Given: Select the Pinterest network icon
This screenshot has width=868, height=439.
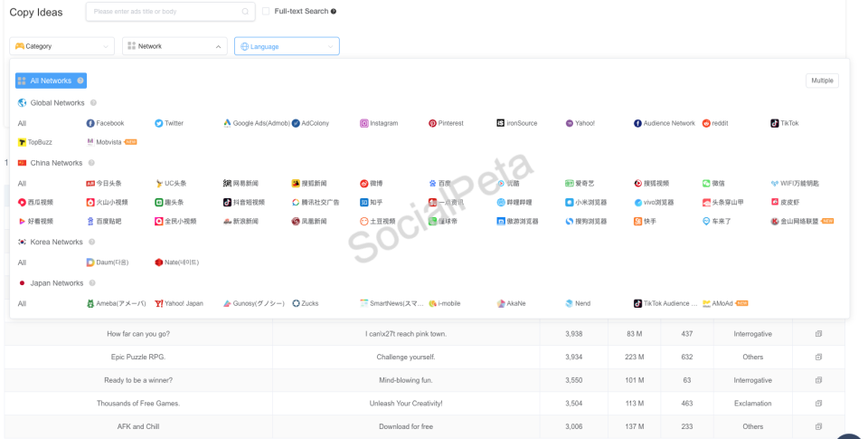Looking at the screenshot, I should (432, 123).
